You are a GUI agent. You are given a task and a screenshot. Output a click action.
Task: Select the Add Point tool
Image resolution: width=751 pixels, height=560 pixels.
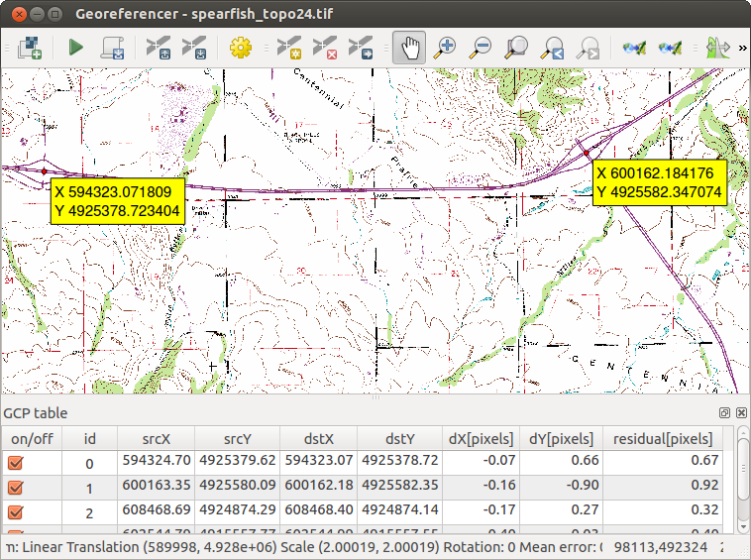[288, 47]
